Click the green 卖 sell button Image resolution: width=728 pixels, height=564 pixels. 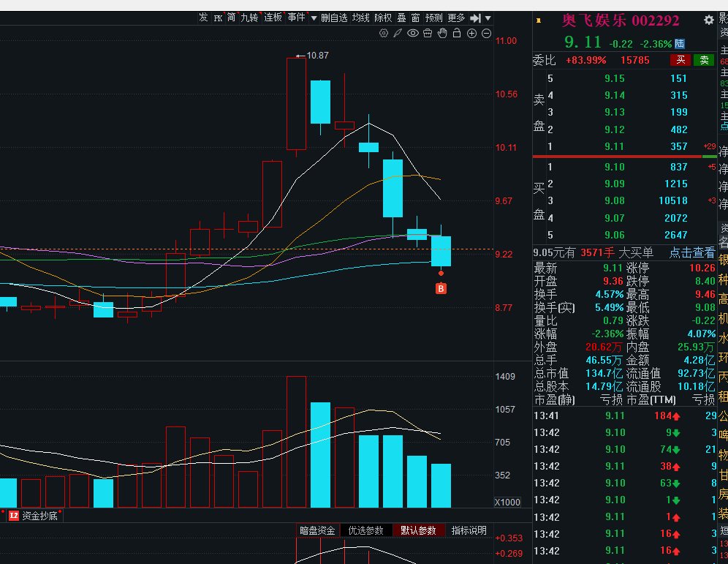coord(705,60)
